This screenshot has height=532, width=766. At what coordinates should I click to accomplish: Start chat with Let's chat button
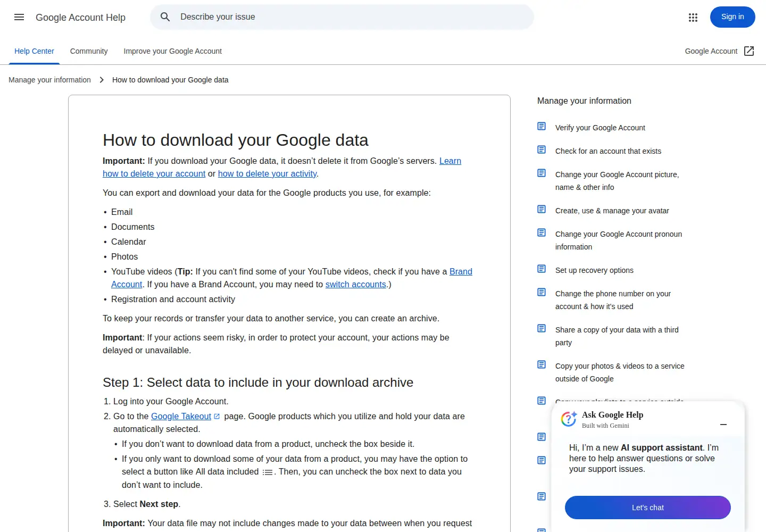tap(647, 508)
